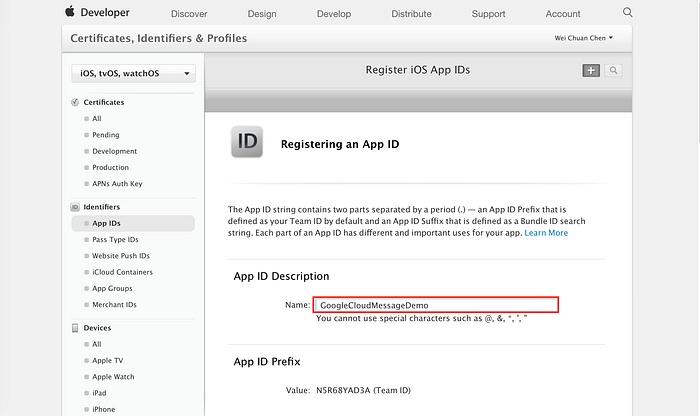Open the Develop menu
Image resolution: width=700 pixels, height=416 pixels.
[x=334, y=14]
